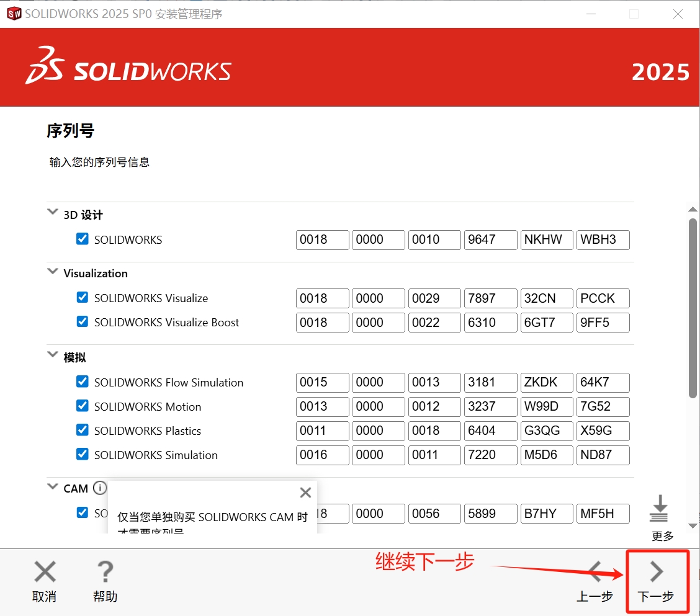The height and width of the screenshot is (616, 700).
Task: Click CAM serial field 5899
Action: coord(491,514)
